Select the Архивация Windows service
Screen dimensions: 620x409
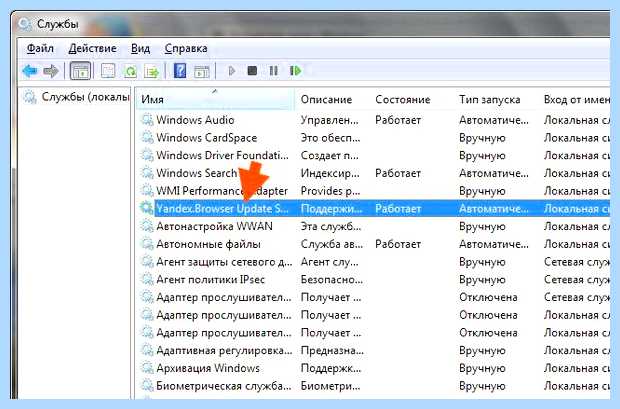click(208, 368)
